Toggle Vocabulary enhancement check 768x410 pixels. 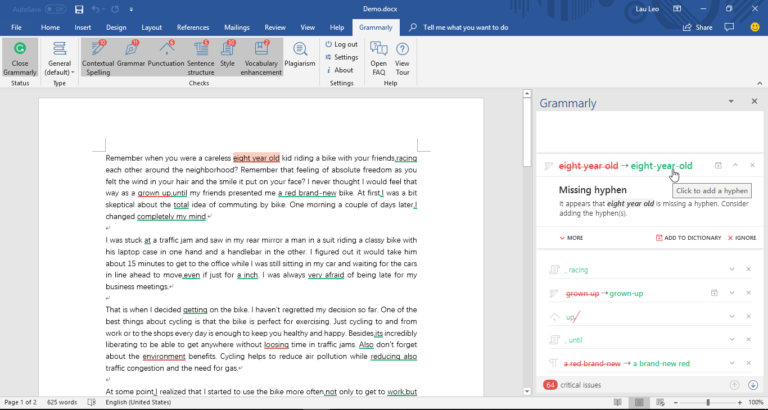261,58
